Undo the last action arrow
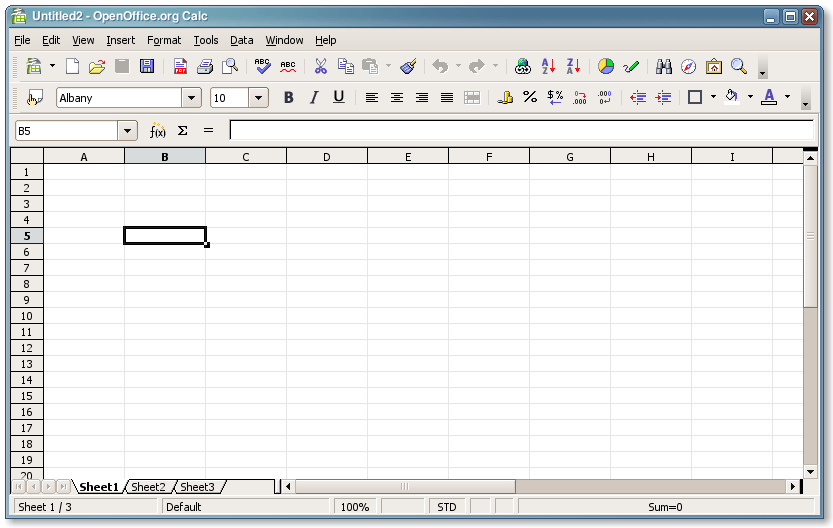The height and width of the screenshot is (528, 833). (440, 66)
